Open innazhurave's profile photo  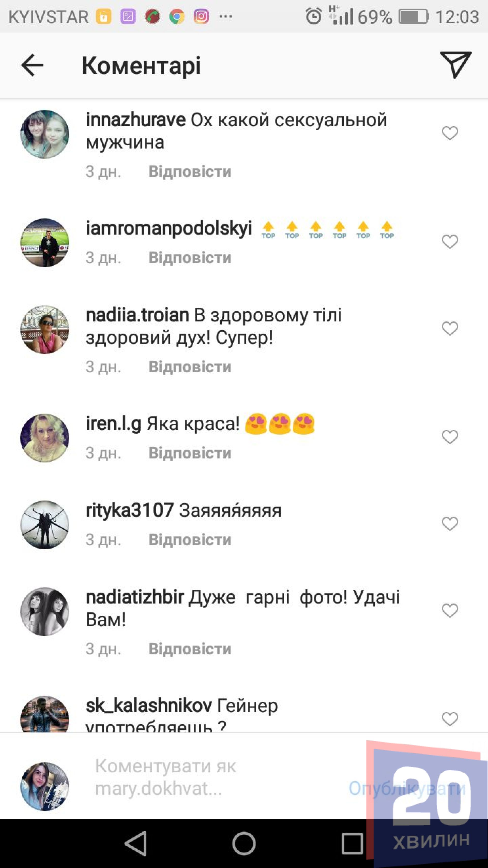[x=45, y=134]
